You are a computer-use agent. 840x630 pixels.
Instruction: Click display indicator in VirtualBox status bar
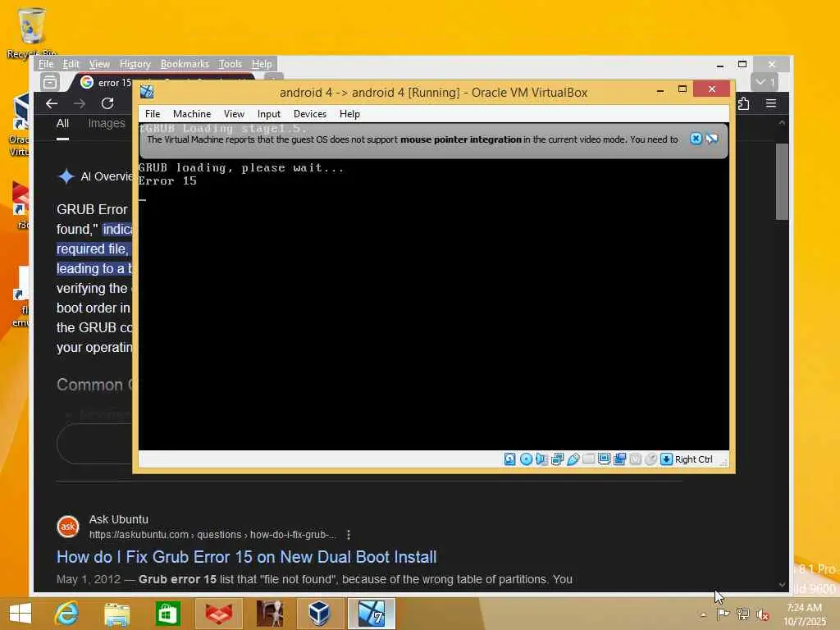(605, 459)
